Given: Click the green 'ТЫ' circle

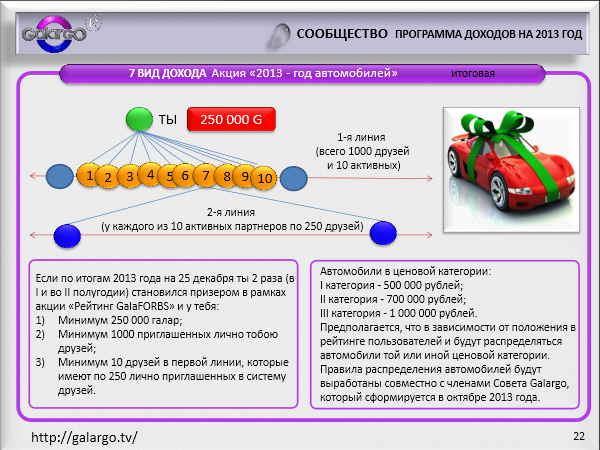Looking at the screenshot, I should tap(139, 119).
